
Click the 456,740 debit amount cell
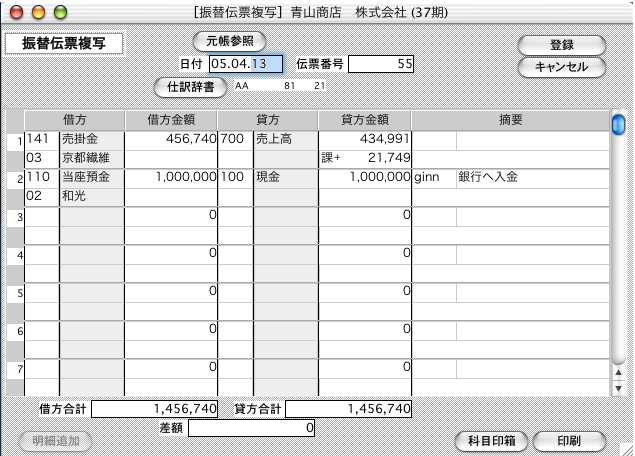click(171, 139)
